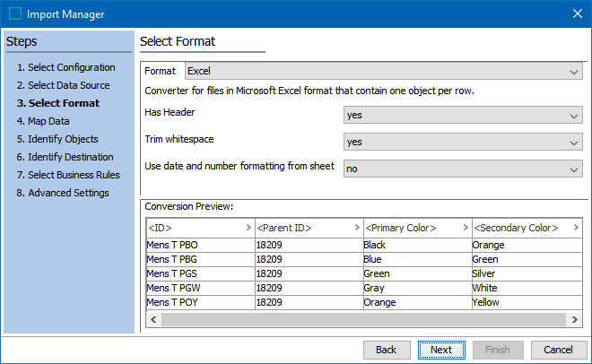Open the Has Header dropdown
This screenshot has height=364, width=592.
tap(463, 115)
